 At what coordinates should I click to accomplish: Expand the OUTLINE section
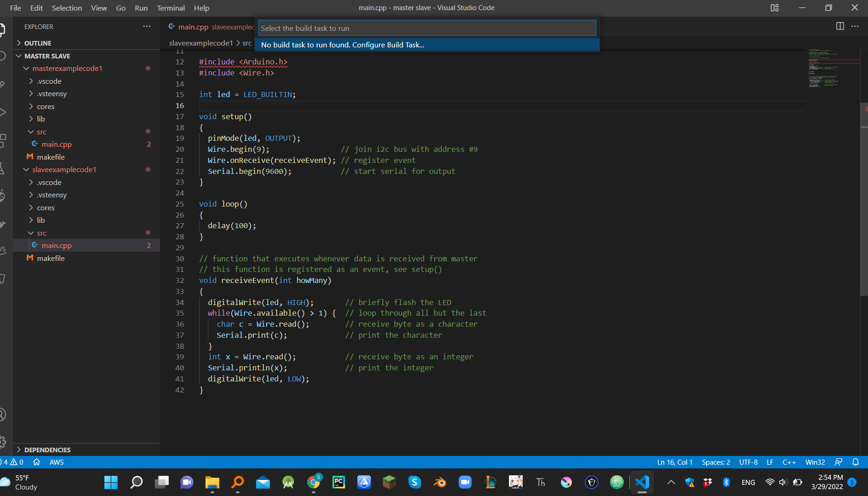pyautogui.click(x=38, y=43)
